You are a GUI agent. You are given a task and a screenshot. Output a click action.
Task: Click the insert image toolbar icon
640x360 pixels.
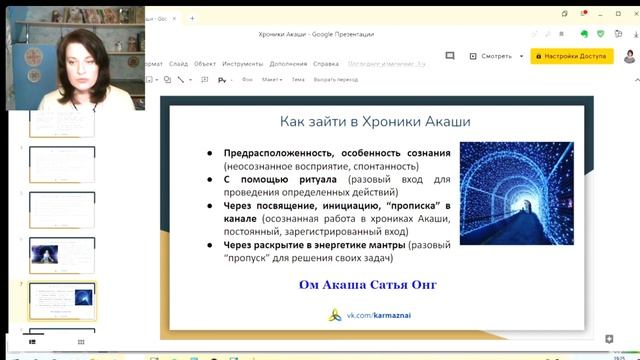[x=149, y=80]
